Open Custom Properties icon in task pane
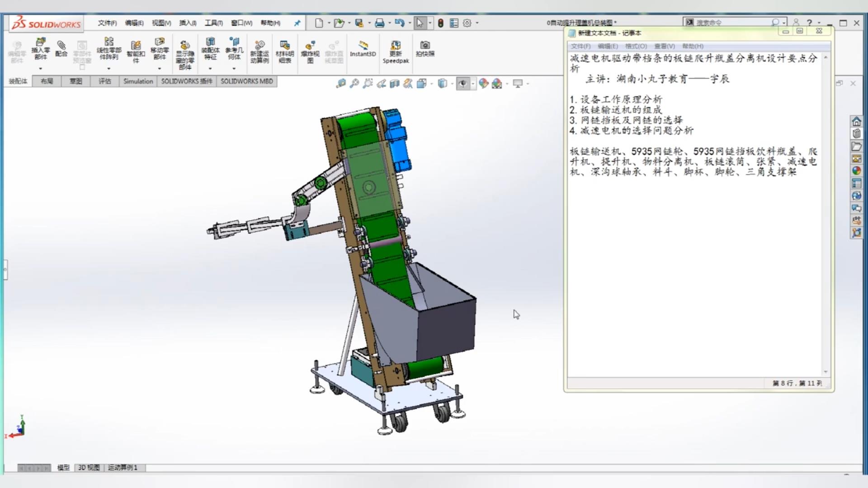This screenshot has height=488, width=868. tap(856, 183)
